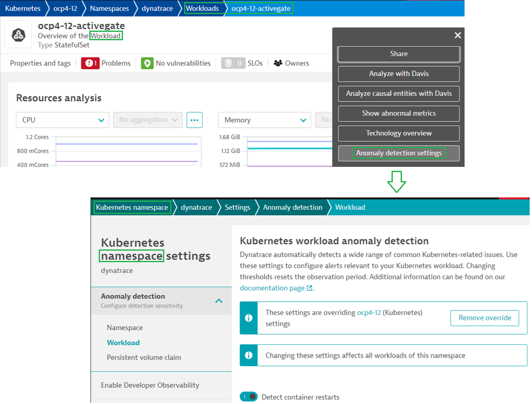Open Enable Developer Observability settings
Viewport: 532px width, 404px height.
[150, 385]
